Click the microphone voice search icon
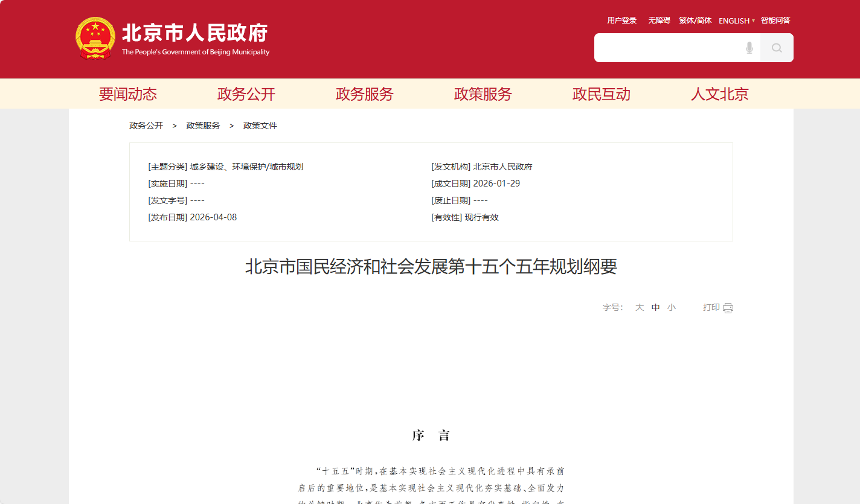This screenshot has width=860, height=504. pyautogui.click(x=749, y=48)
